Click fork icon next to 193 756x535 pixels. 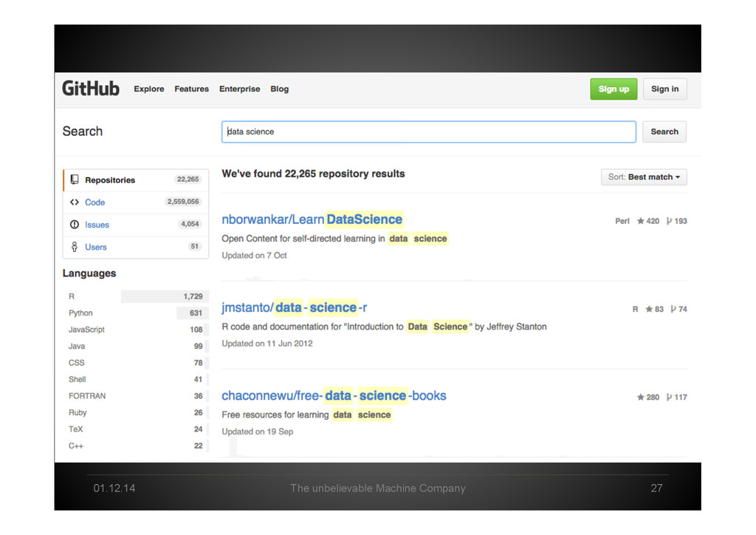[x=669, y=221]
